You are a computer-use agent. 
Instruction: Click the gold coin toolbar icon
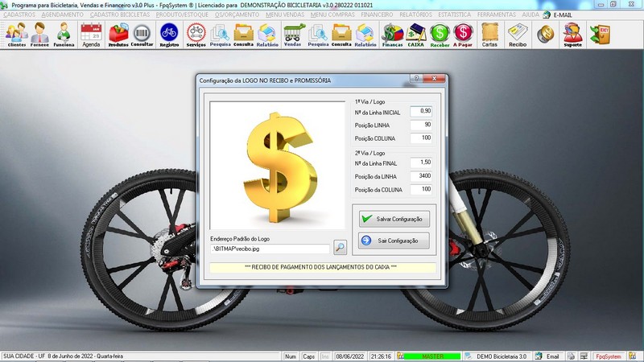[x=546, y=35]
